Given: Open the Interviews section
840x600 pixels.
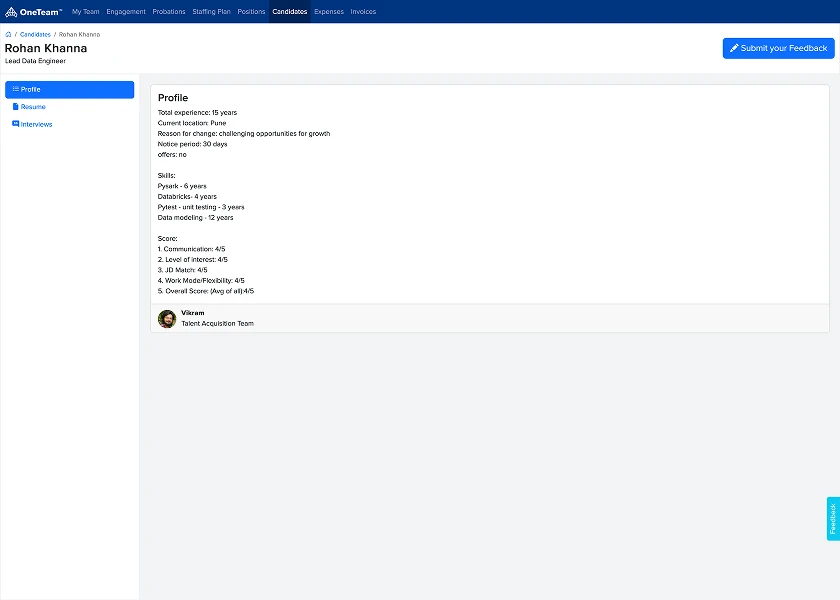Looking at the screenshot, I should pyautogui.click(x=38, y=124).
